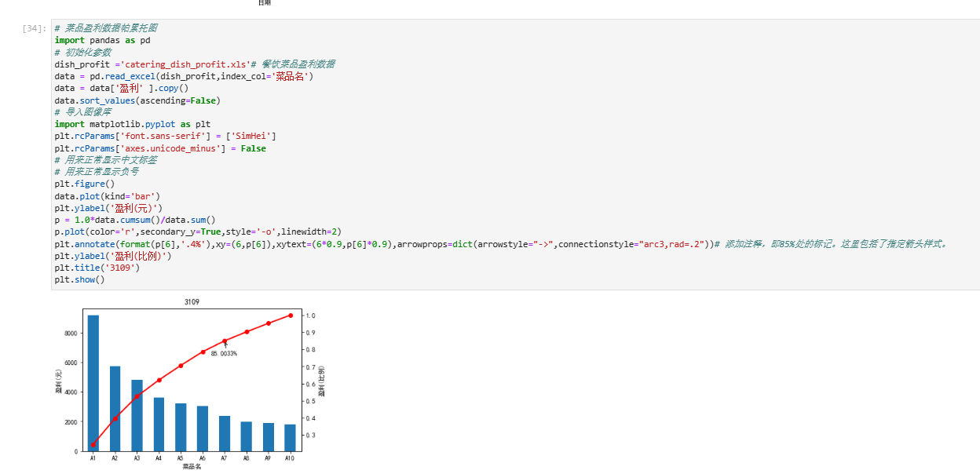Click the '85.0033%' annotation in chart
Image resolution: width=980 pixels, height=474 pixels.
(224, 354)
